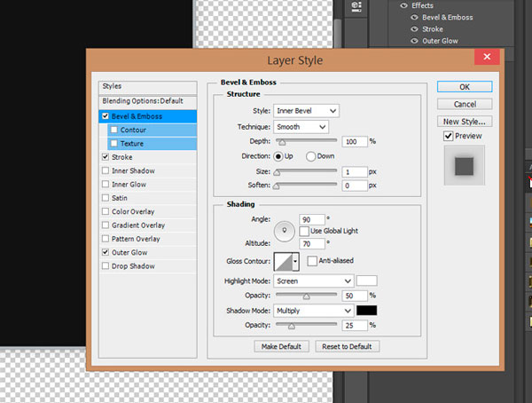Open Shadow Mode dropdown showing Multiply
This screenshot has height=403, width=532.
pyautogui.click(x=314, y=311)
